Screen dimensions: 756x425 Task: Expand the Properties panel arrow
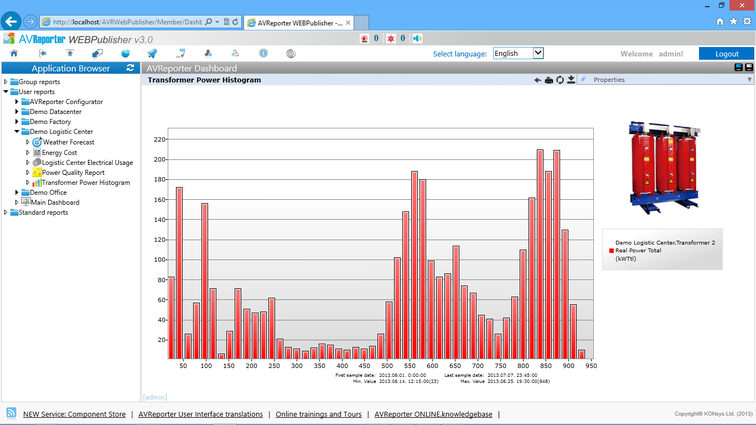pos(749,80)
